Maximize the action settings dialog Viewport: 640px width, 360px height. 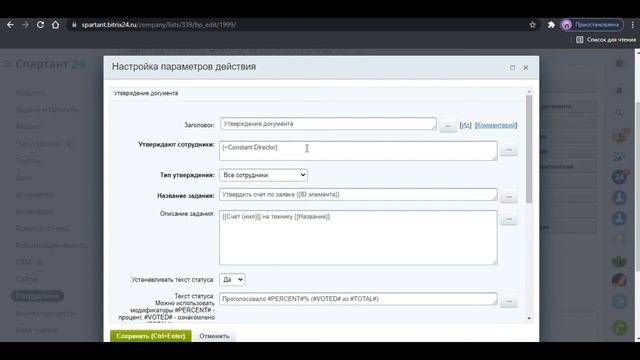coord(512,68)
